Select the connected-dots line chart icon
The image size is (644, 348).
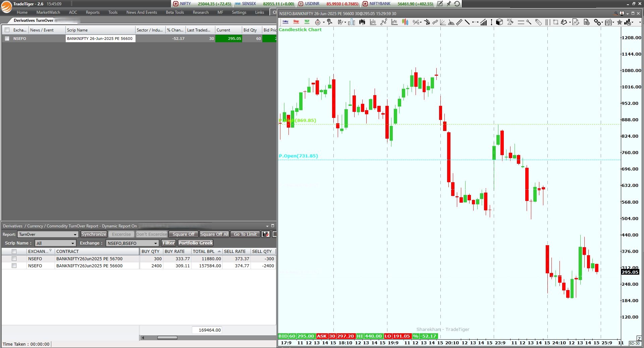(384, 22)
